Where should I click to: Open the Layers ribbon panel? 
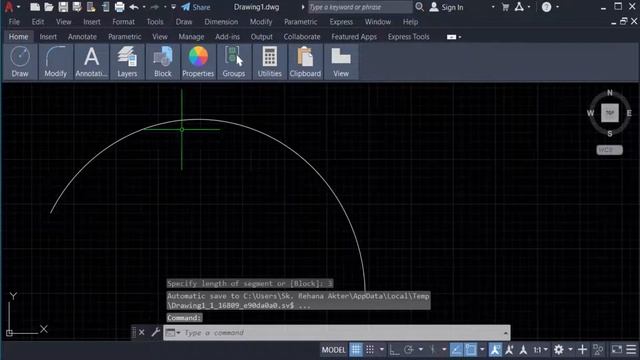[127, 62]
